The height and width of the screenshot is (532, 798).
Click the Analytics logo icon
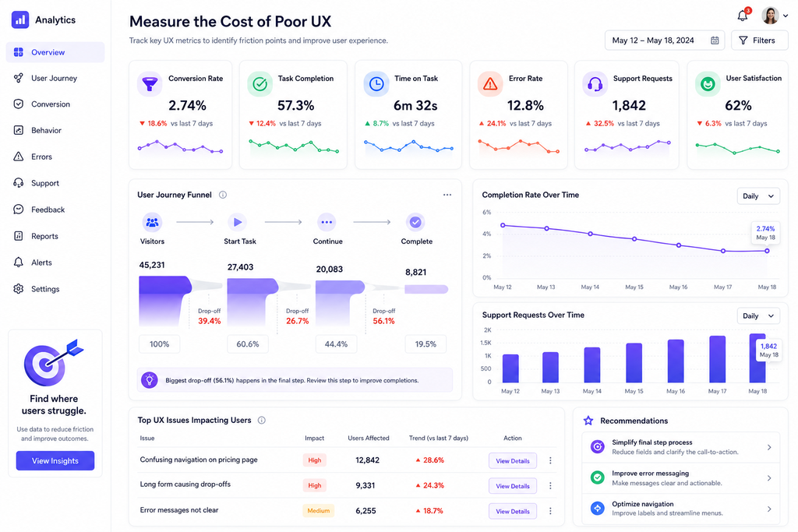point(19,19)
